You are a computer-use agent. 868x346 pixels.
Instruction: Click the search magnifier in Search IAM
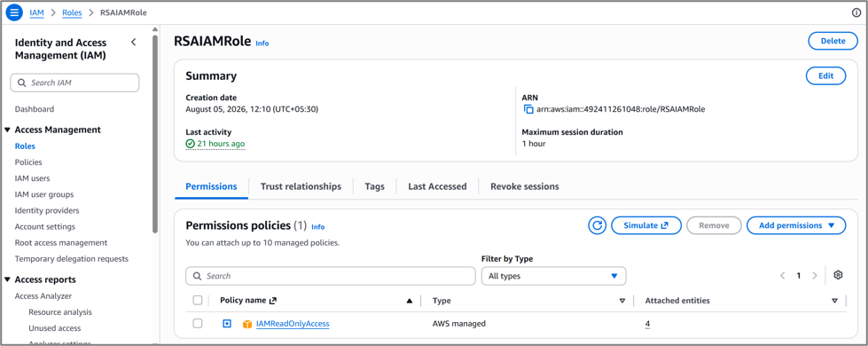(x=21, y=83)
